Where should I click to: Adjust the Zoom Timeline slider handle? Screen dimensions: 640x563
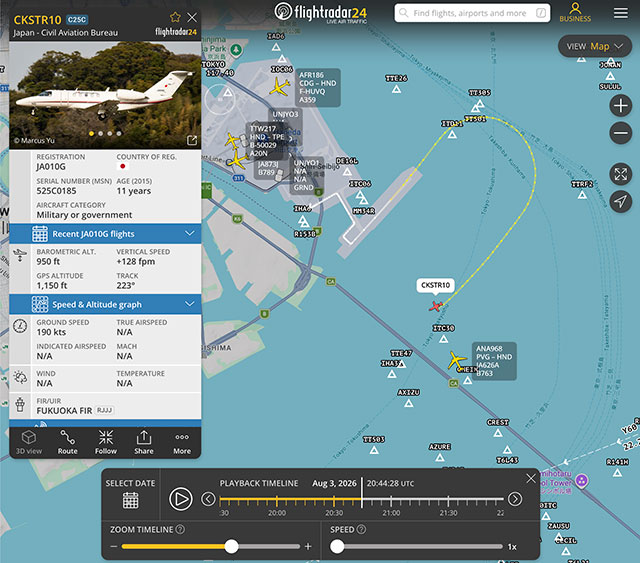pos(231,546)
